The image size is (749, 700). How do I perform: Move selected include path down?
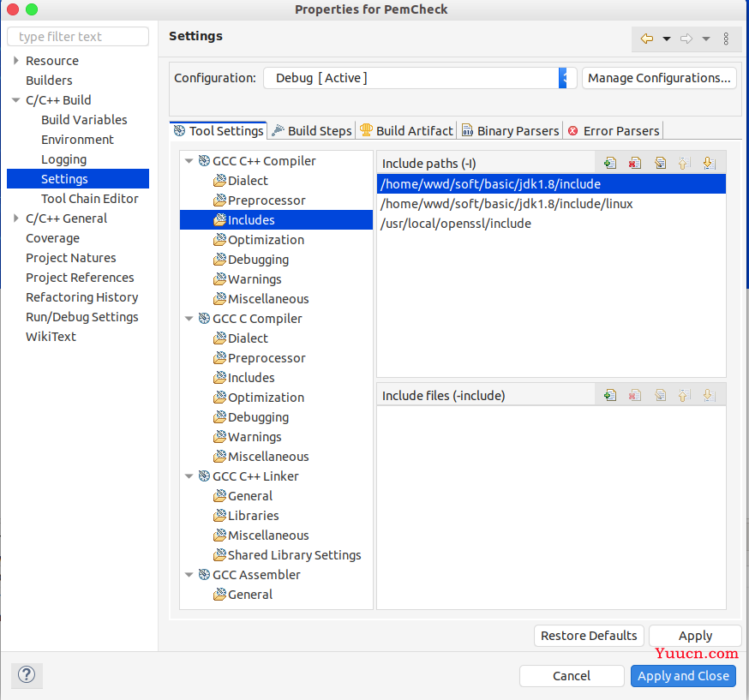pos(710,164)
